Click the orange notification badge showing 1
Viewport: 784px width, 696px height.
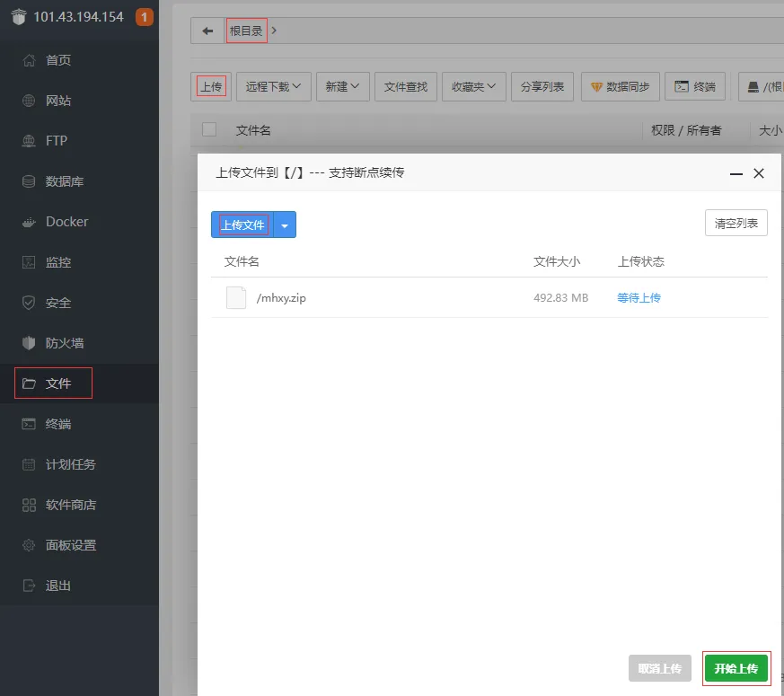click(x=144, y=17)
